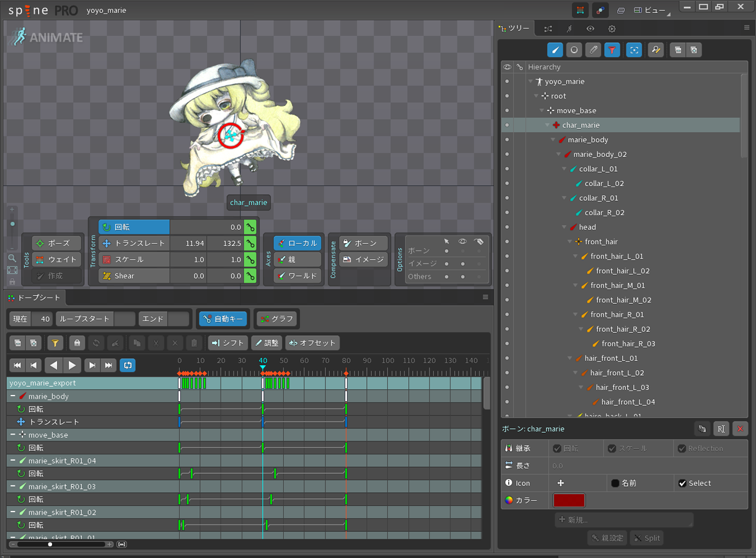This screenshot has width=756, height=558.
Task: Collapse all tree nodes with the minus icon
Action: tap(678, 50)
